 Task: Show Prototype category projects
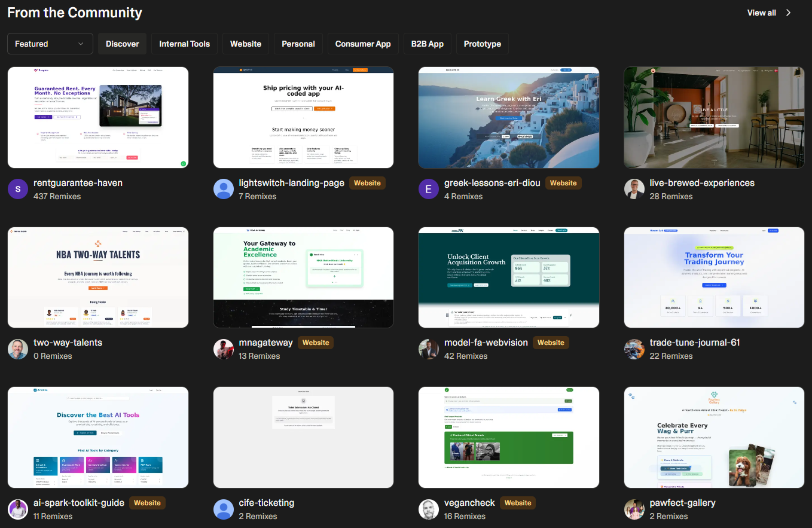tap(482, 44)
